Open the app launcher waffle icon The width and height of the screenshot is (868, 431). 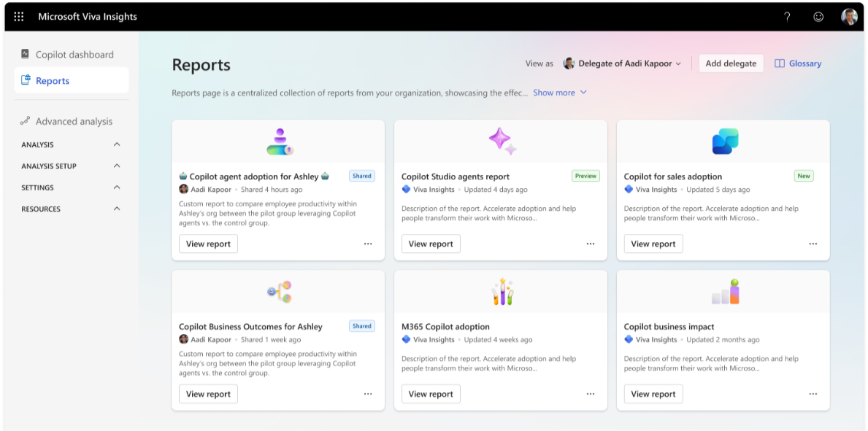[x=19, y=17]
